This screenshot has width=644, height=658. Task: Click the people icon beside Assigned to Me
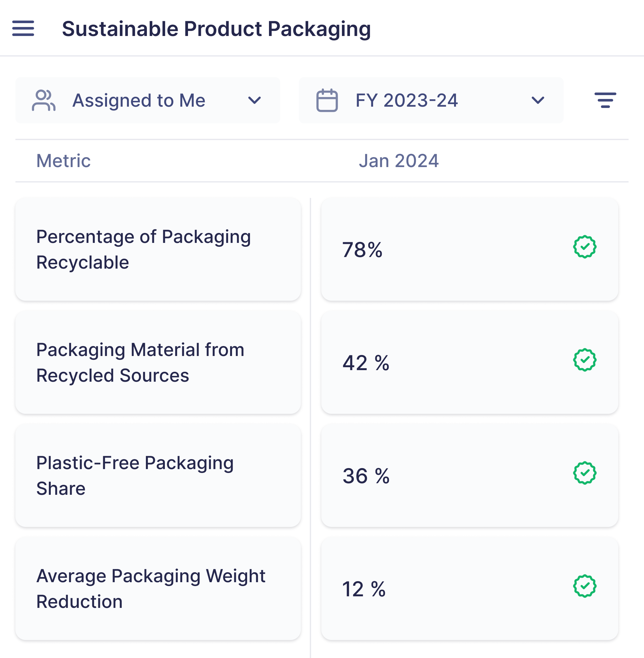44,100
